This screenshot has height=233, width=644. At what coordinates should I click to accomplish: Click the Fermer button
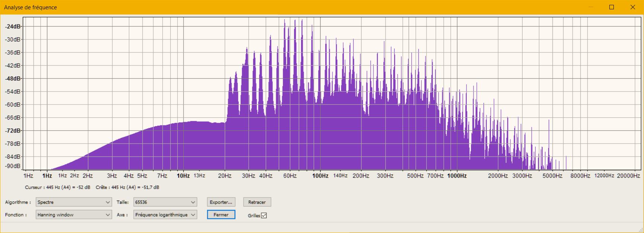(221, 215)
